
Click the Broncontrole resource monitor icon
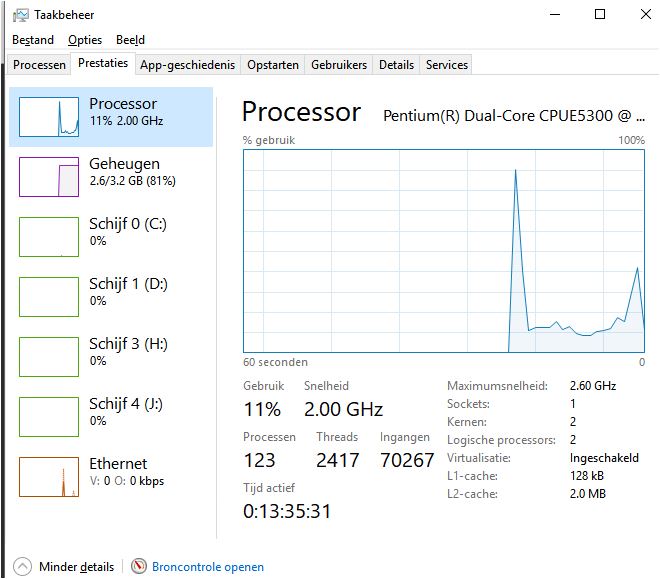point(139,567)
